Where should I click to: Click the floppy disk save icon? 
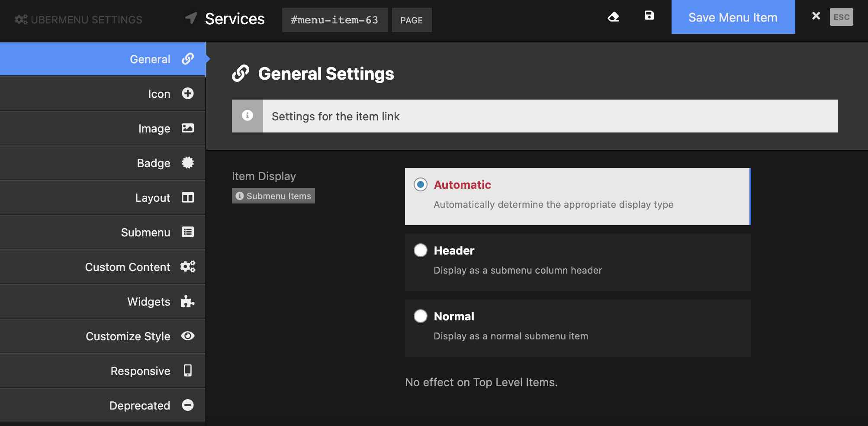point(649,16)
